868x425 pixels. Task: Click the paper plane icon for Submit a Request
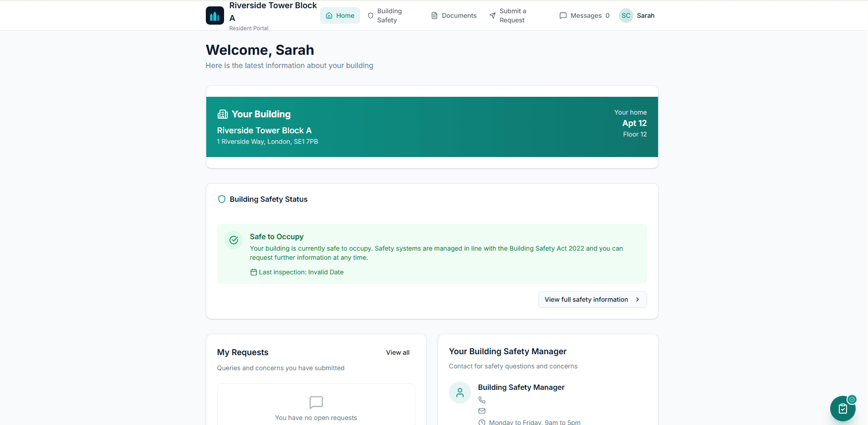[x=492, y=16]
